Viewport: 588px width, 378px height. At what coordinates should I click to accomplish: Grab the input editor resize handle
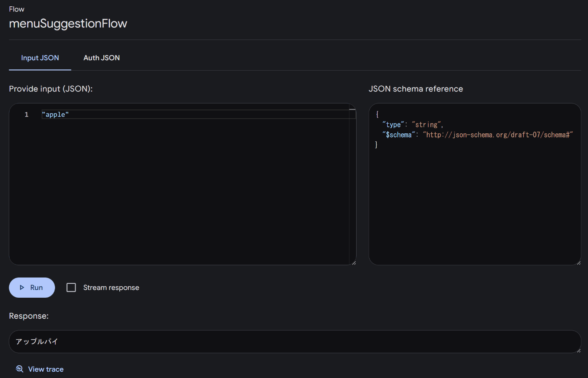click(354, 263)
